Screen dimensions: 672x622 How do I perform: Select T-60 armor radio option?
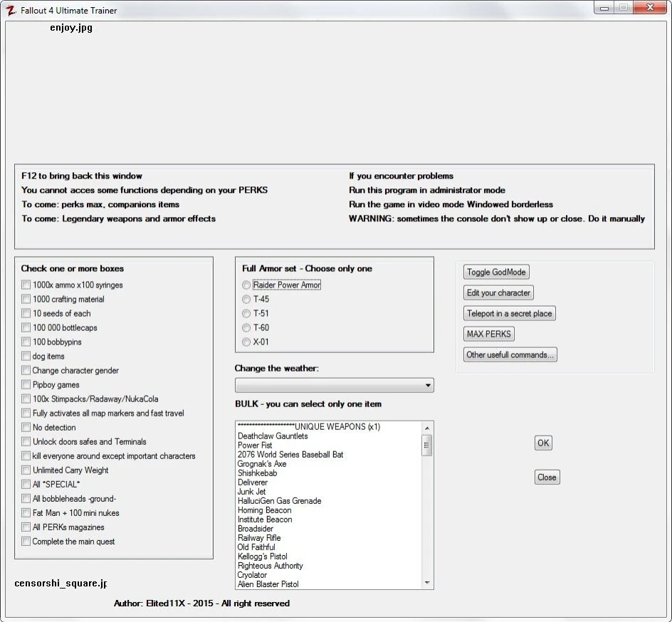(246, 327)
